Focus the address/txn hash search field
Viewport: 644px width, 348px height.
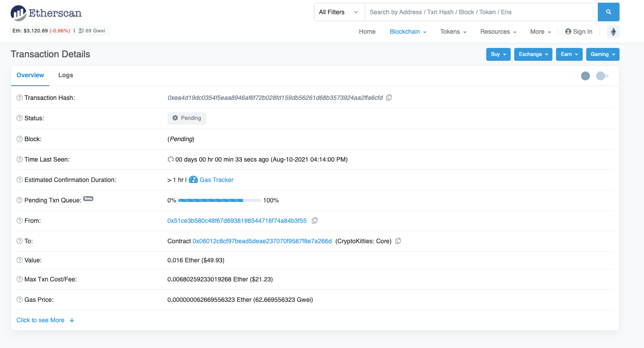click(481, 12)
